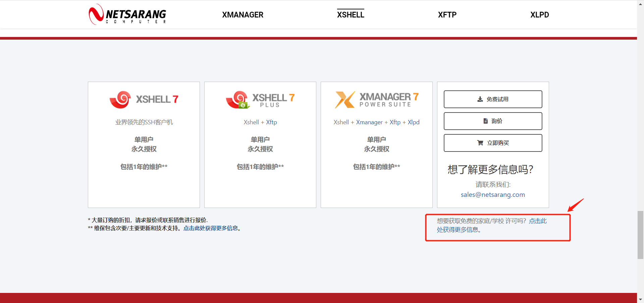Click the Xmanager link in Power Suite card
Viewport: 644px width, 303px height.
[369, 122]
